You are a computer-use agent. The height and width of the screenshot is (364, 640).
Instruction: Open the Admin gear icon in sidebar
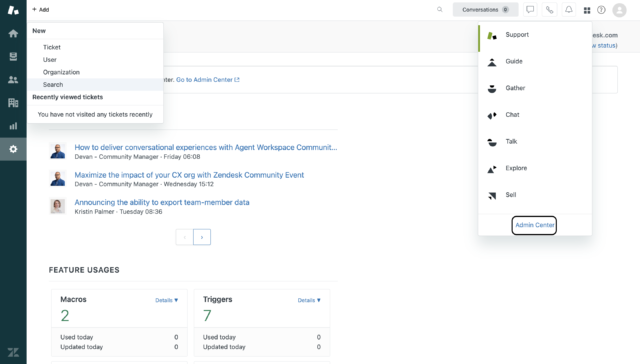pos(13,149)
